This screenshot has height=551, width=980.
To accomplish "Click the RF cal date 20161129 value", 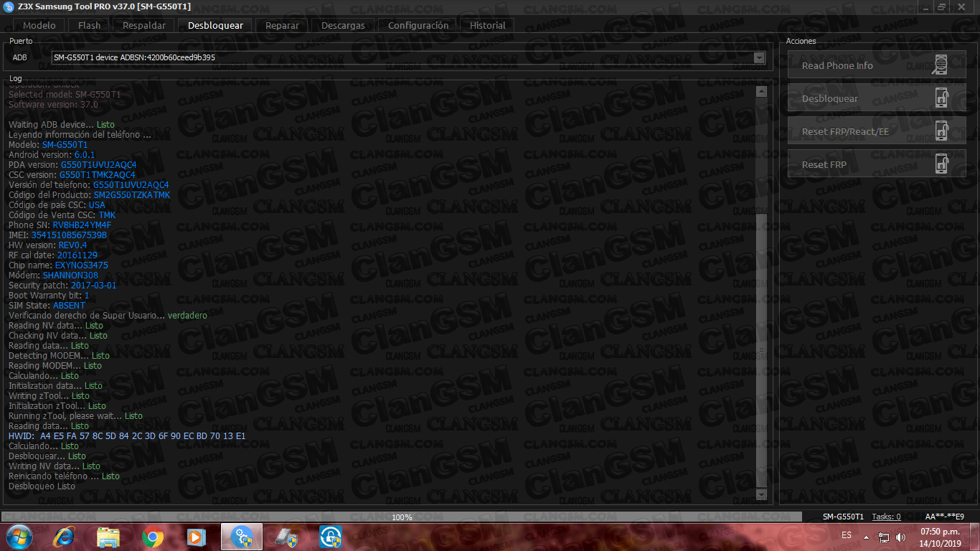I will pyautogui.click(x=77, y=255).
